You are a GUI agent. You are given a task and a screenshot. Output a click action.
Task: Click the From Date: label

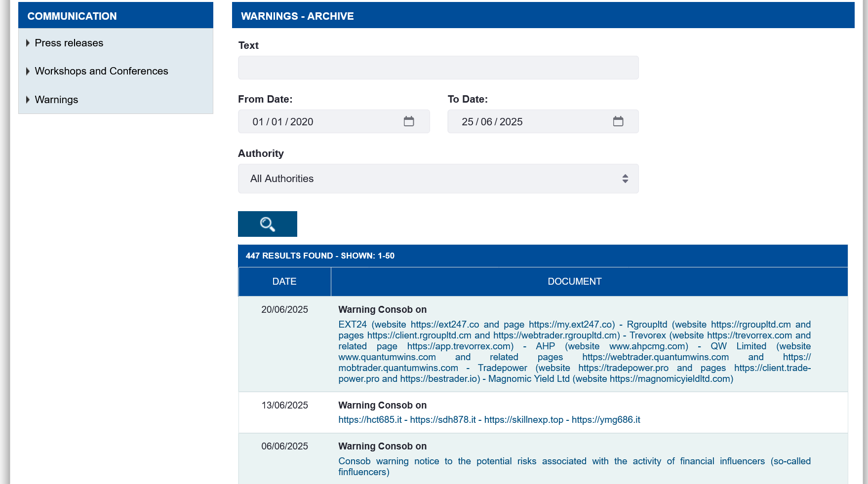(265, 99)
